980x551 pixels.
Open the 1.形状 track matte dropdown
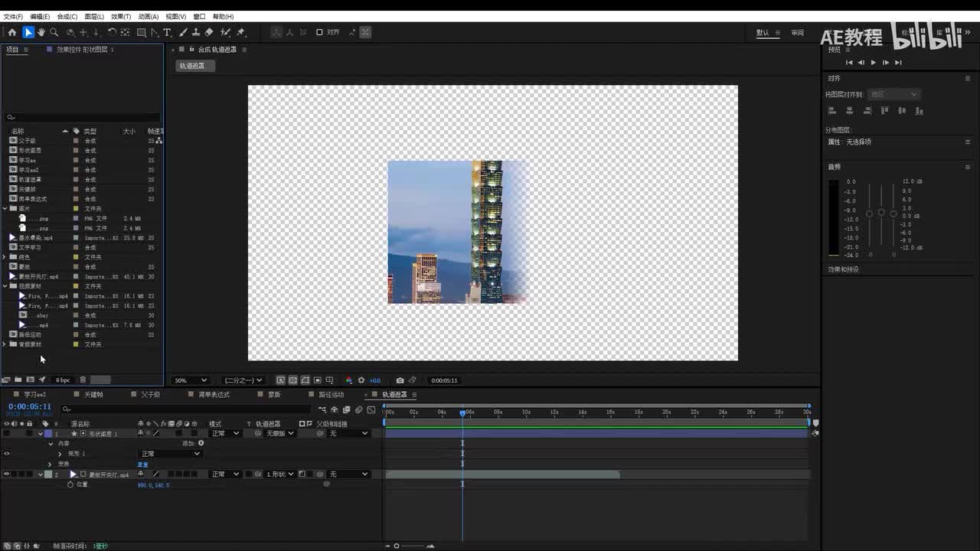279,474
